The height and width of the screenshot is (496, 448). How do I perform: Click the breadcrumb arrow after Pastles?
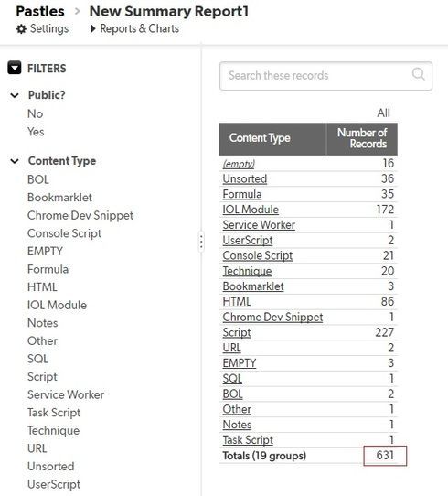click(78, 11)
